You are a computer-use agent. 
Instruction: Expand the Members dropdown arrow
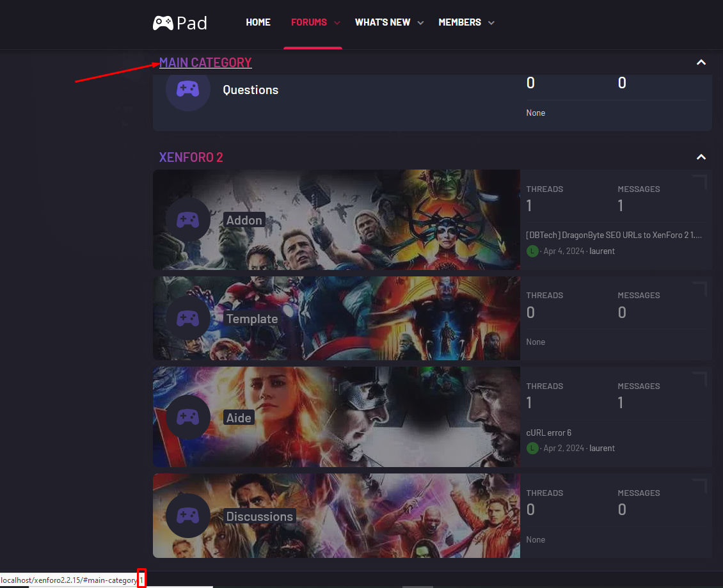(491, 23)
